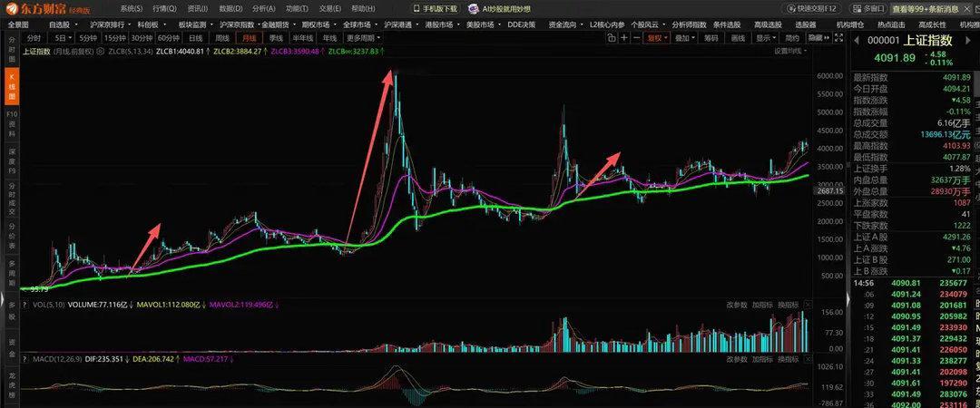Open the 行情(Q) menu
The height and width of the screenshot is (408, 980).
(164, 9)
